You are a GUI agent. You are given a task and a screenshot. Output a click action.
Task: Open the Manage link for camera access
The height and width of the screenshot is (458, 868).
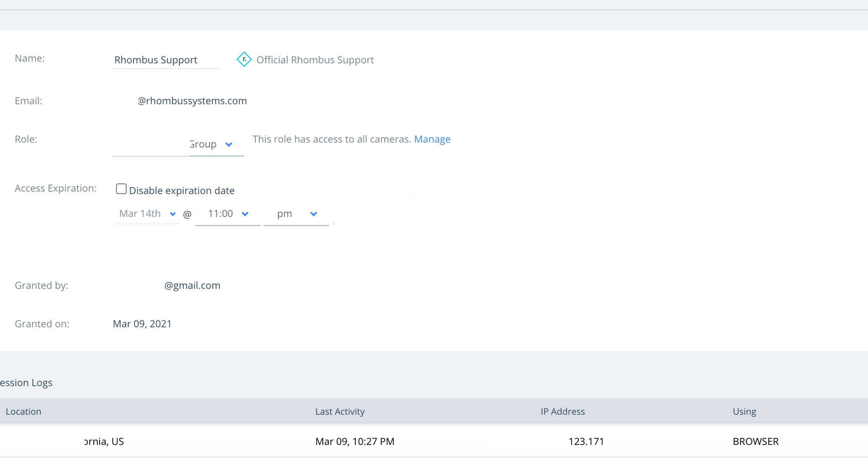432,139
